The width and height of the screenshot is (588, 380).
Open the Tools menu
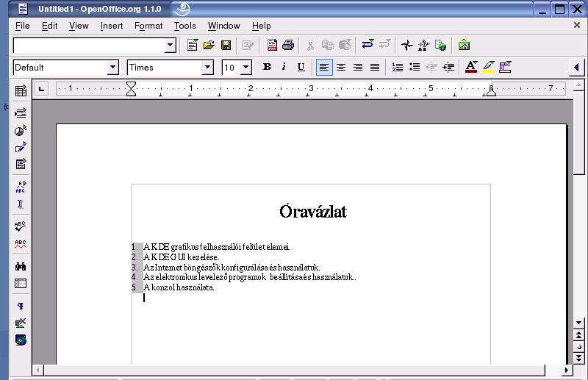tap(185, 26)
